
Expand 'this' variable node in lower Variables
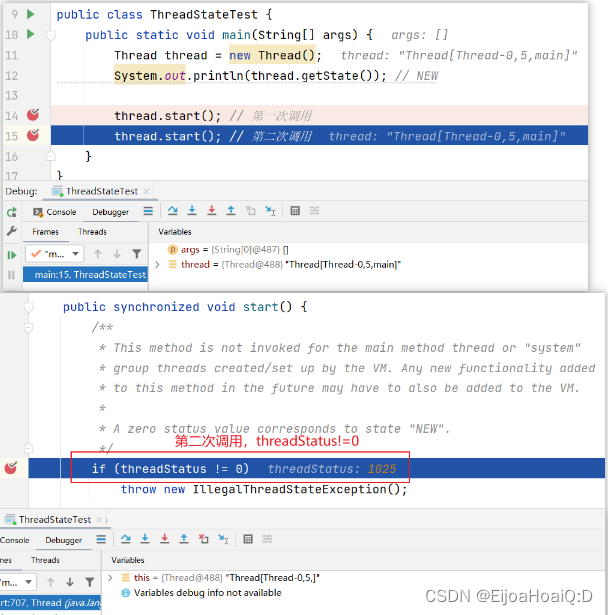110,578
